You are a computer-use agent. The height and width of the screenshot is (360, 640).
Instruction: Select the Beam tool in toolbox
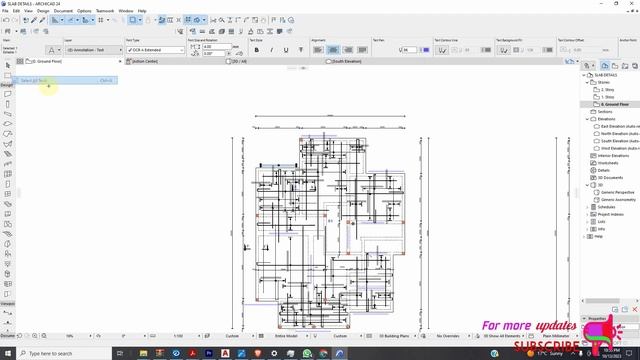pos(7,114)
